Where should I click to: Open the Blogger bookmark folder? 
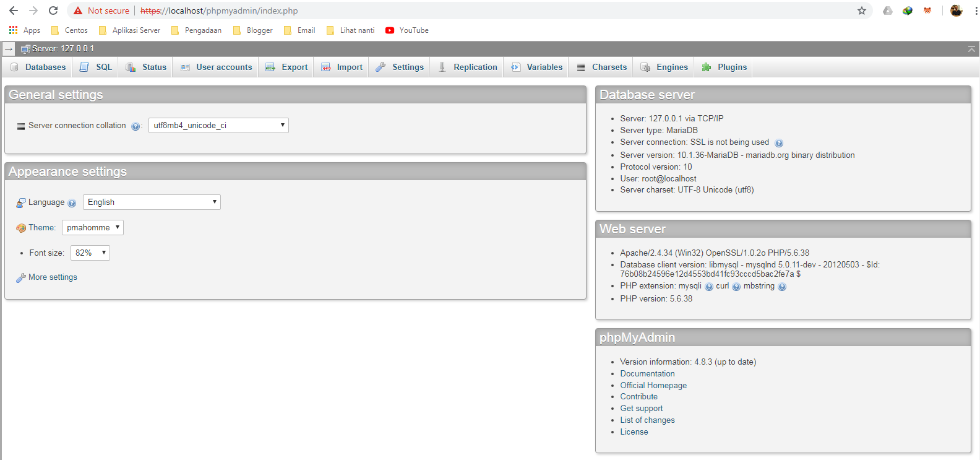(x=252, y=30)
